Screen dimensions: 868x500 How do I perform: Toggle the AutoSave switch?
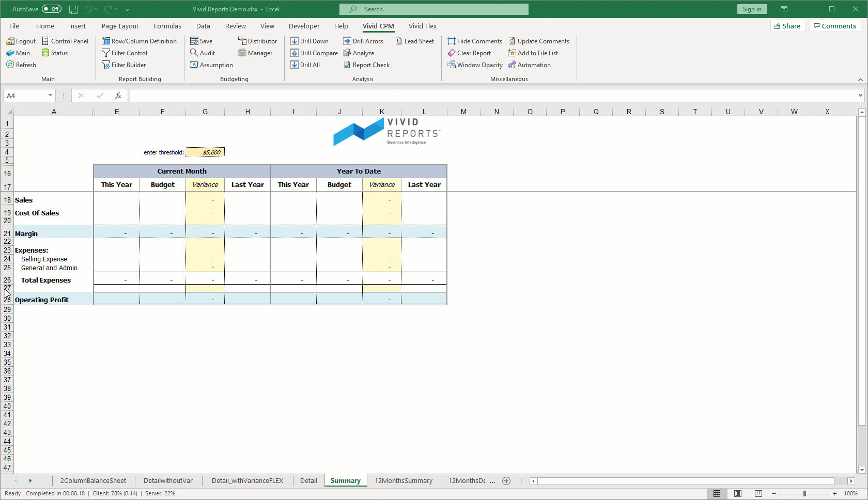[51, 9]
